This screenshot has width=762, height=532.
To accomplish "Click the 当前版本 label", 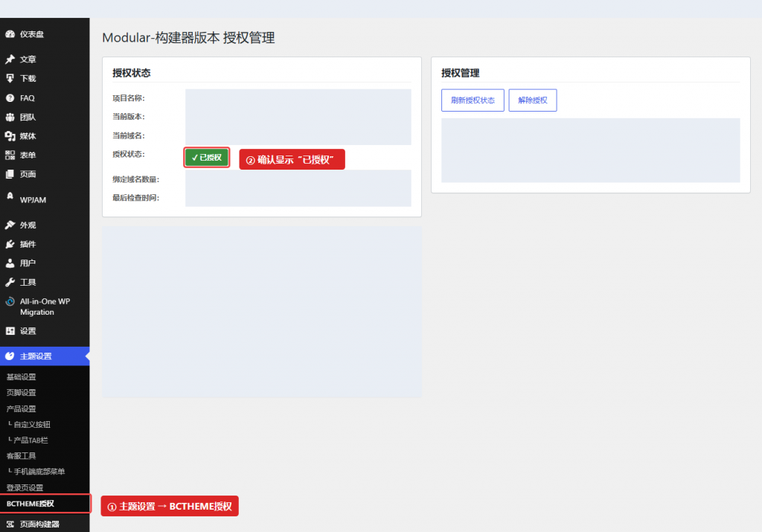I will pyautogui.click(x=129, y=117).
